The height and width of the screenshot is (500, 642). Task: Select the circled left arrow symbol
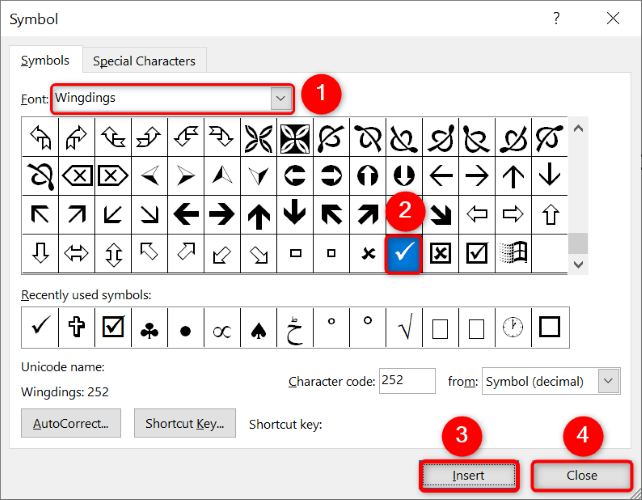(295, 176)
